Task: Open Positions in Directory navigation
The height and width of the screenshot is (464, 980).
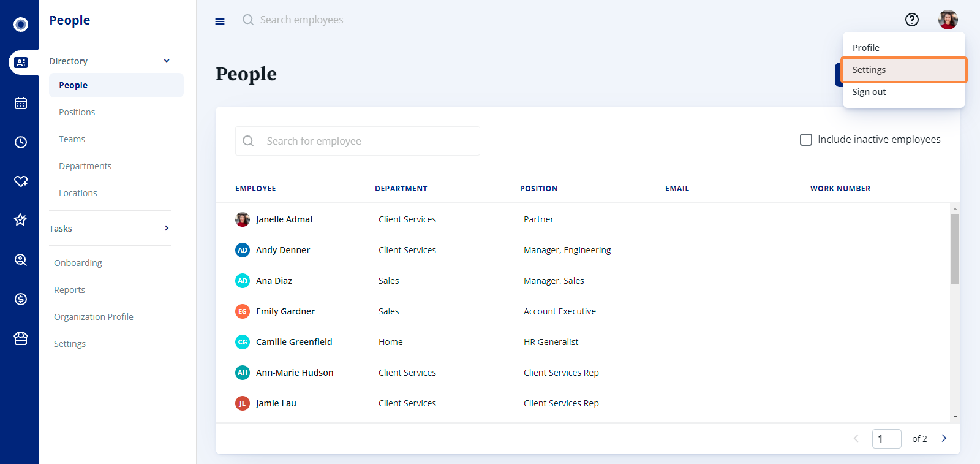Action: [x=77, y=112]
